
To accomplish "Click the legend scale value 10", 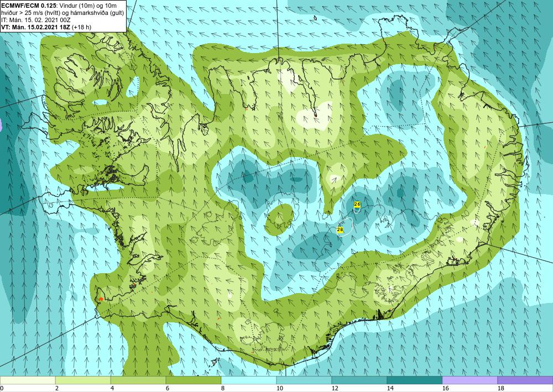I will [280, 388].
